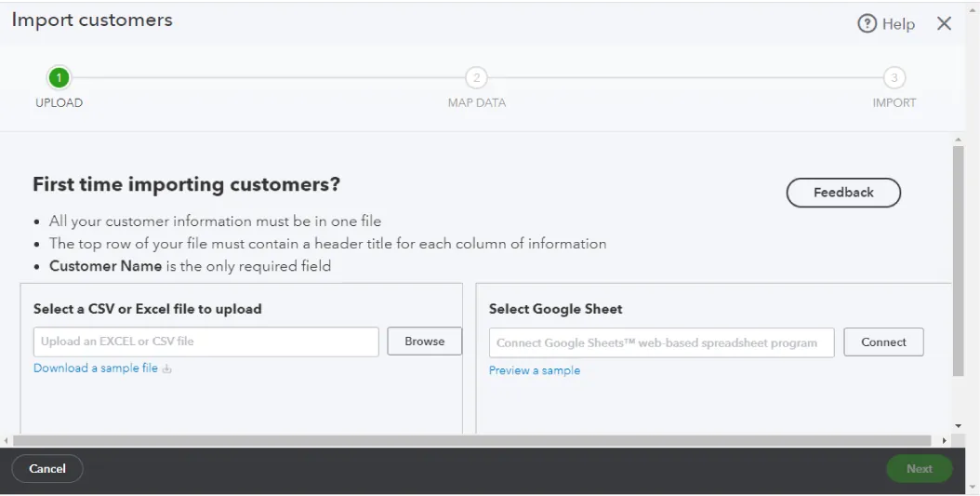The height and width of the screenshot is (496, 980).
Task: Select the step 2 Map Data circle
Action: pos(476,78)
